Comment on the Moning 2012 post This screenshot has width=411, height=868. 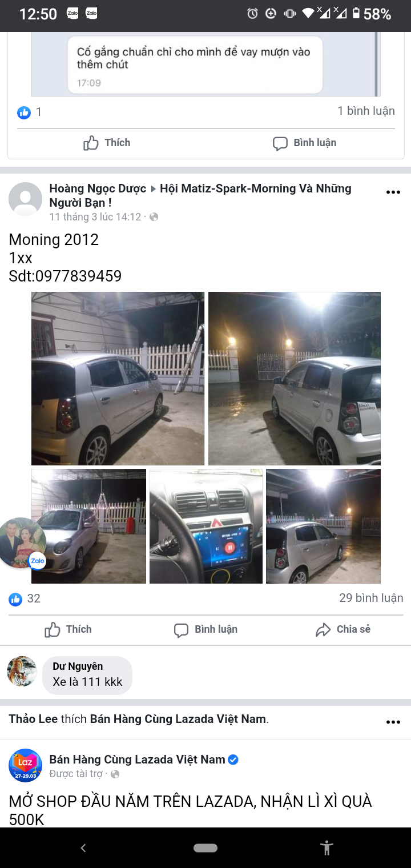pyautogui.click(x=205, y=629)
